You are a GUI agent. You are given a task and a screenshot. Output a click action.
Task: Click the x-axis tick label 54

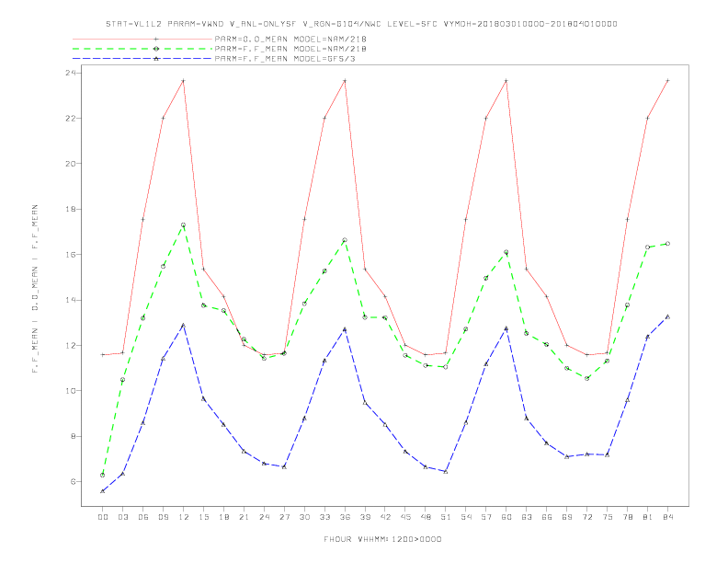[x=466, y=517]
